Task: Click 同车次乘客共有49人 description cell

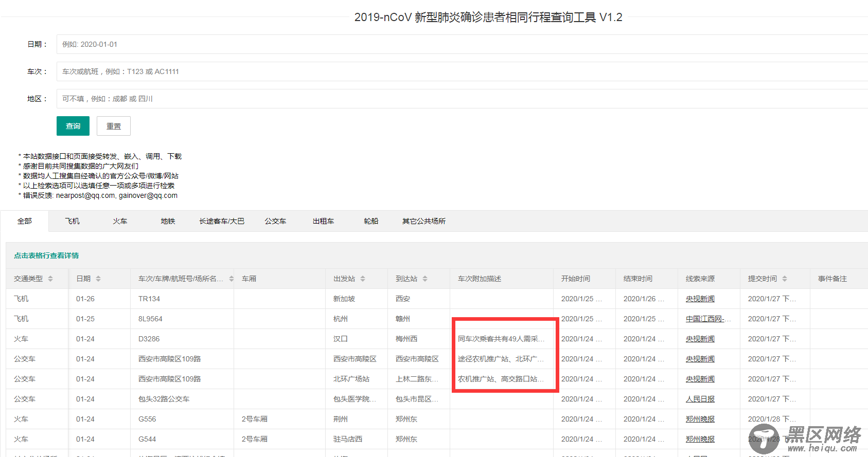Action: coord(502,339)
